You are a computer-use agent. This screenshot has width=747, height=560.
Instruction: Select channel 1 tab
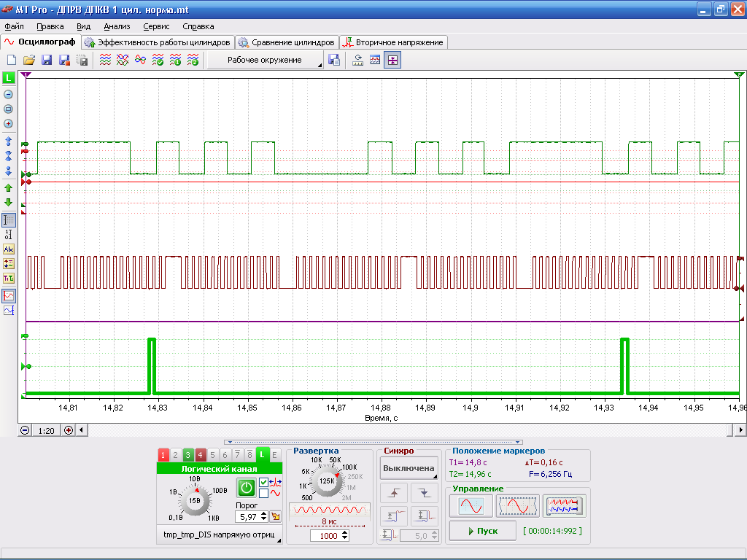[163, 455]
